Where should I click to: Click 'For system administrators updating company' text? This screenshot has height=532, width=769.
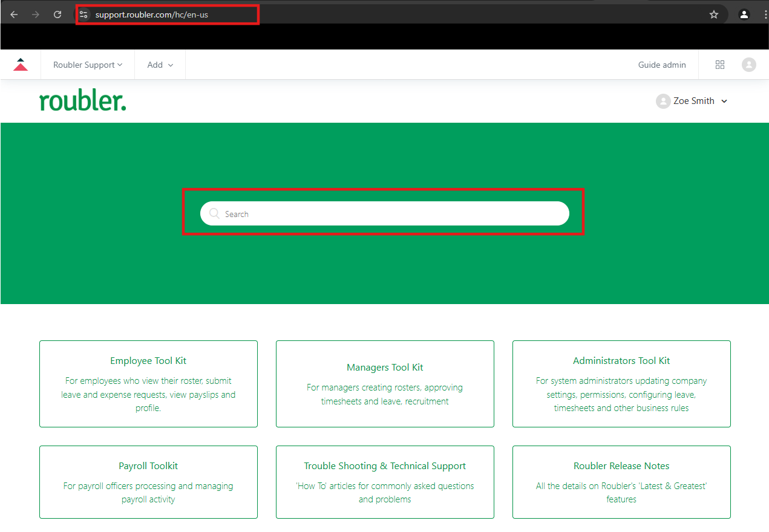tap(621, 394)
